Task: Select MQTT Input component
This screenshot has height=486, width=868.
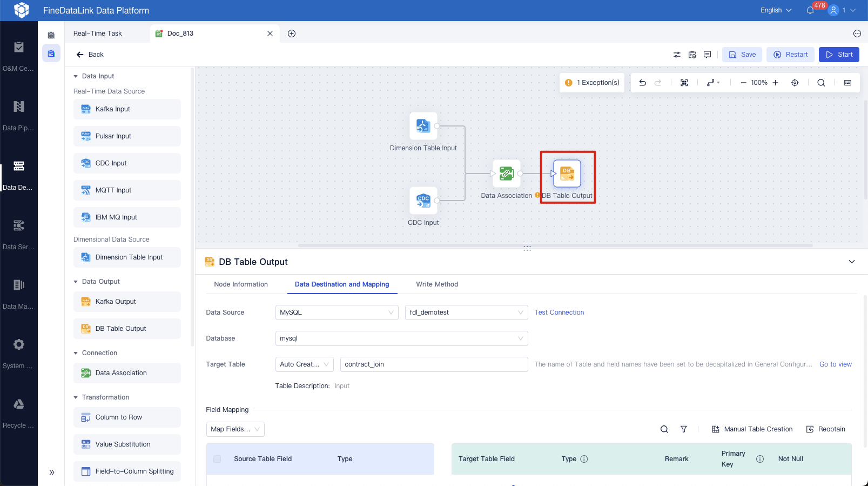Action: click(127, 190)
